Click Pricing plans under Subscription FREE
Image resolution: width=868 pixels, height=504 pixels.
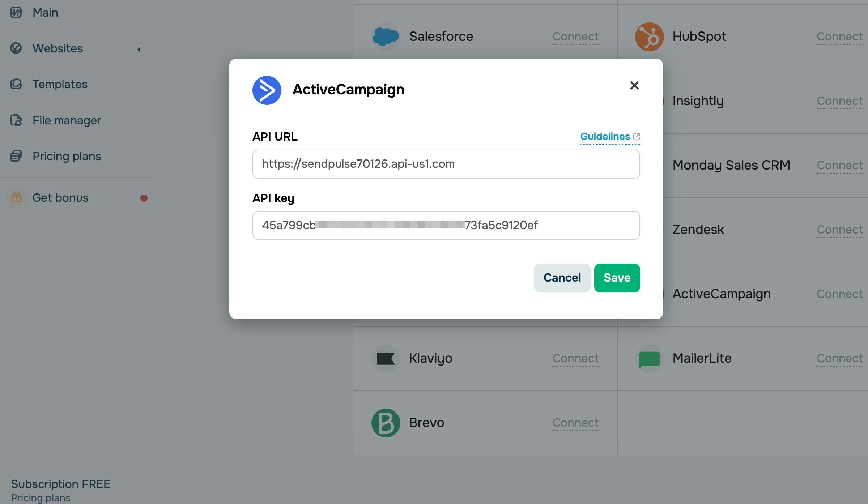tap(41, 498)
